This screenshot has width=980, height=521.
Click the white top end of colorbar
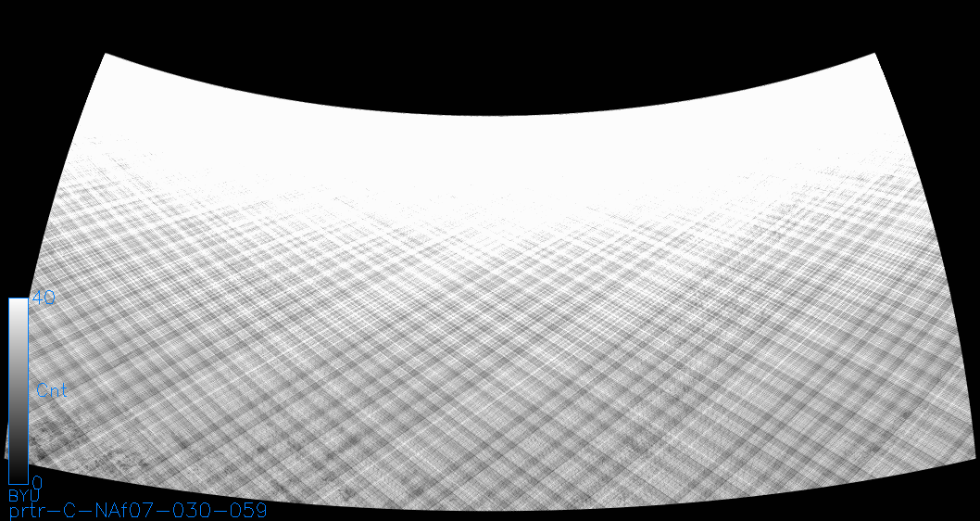18,304
